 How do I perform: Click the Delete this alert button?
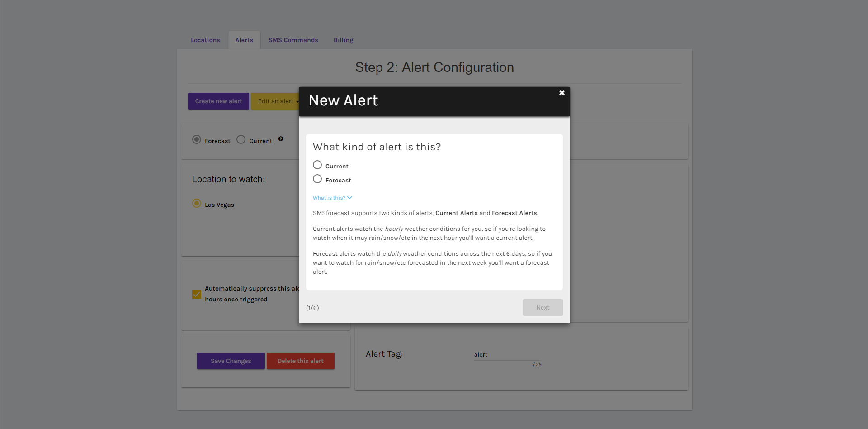coord(301,361)
